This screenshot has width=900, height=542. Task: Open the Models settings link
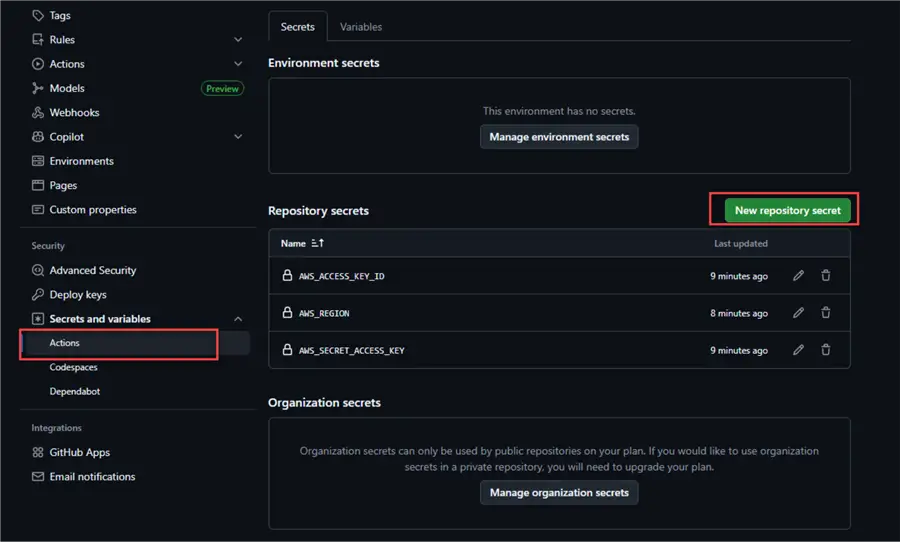pyautogui.click(x=67, y=88)
